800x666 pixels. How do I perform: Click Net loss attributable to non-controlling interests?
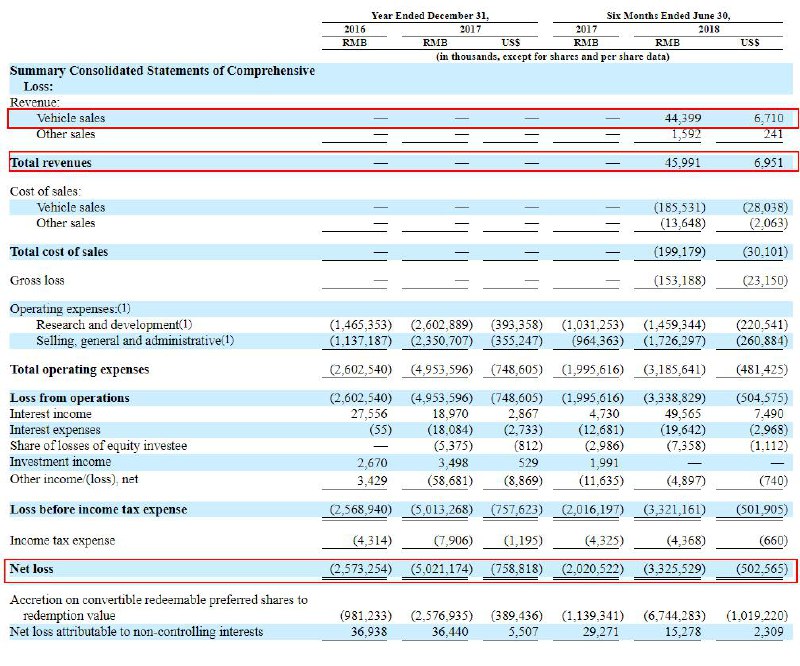tap(136, 631)
